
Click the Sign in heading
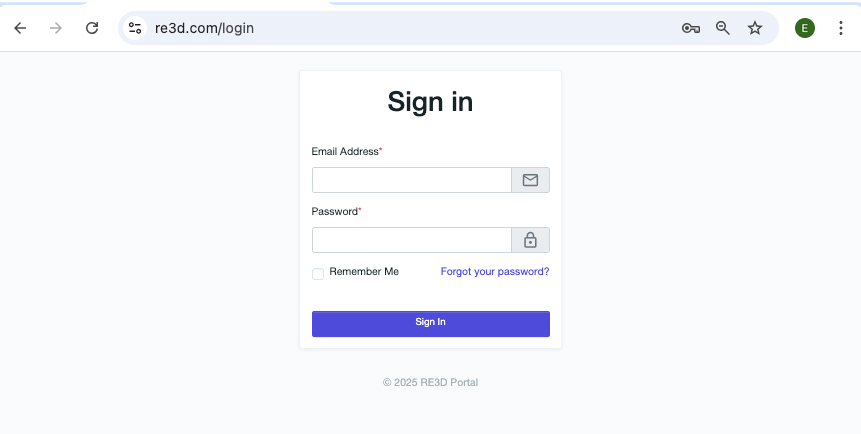pyautogui.click(x=430, y=102)
